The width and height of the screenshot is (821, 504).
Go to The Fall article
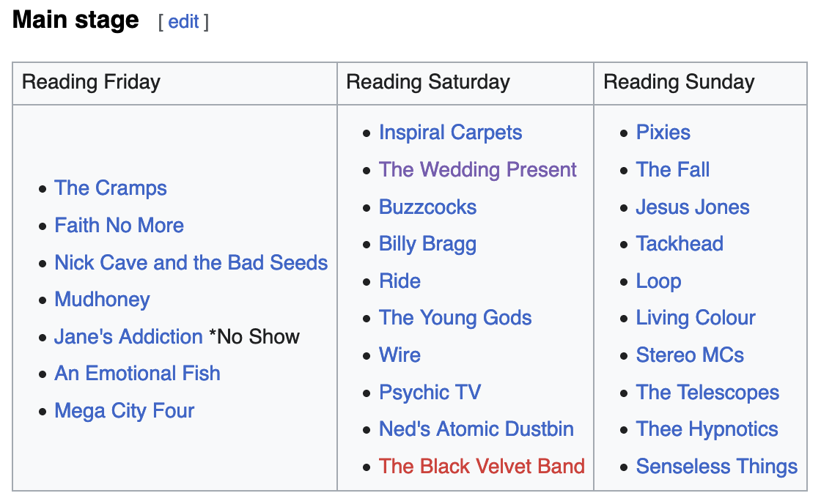coord(672,170)
